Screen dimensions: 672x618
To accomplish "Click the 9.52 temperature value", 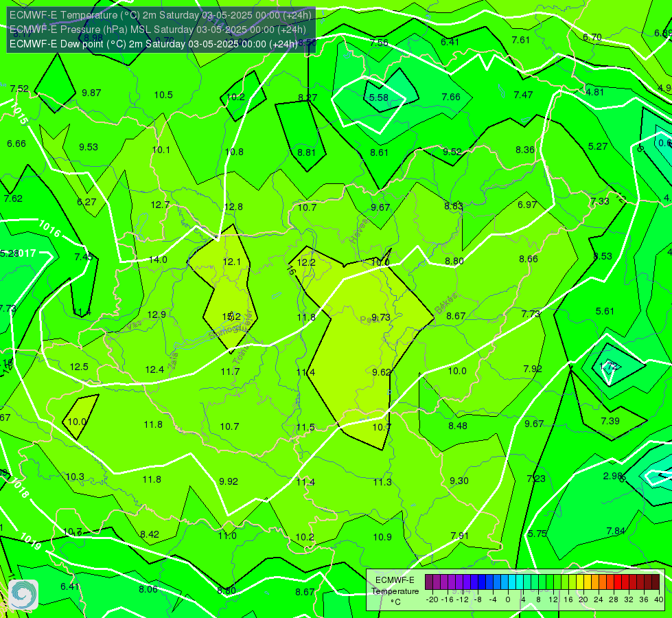I will [x=452, y=152].
